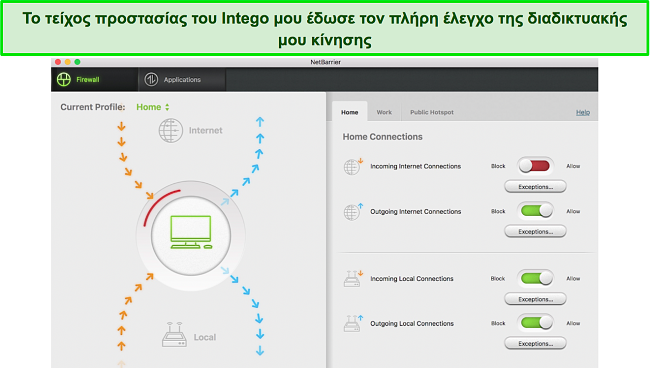650x368 pixels.
Task: Switch to the Applications tab
Action: (182, 79)
